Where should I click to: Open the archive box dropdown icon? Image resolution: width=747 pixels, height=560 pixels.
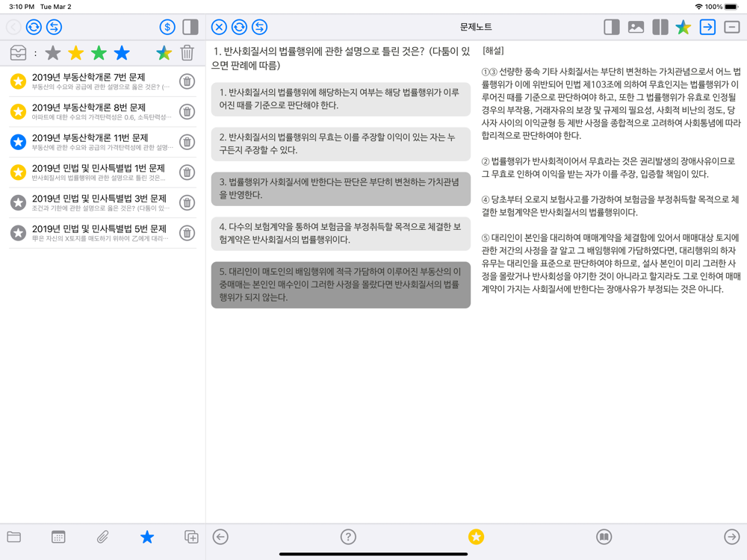pyautogui.click(x=18, y=53)
